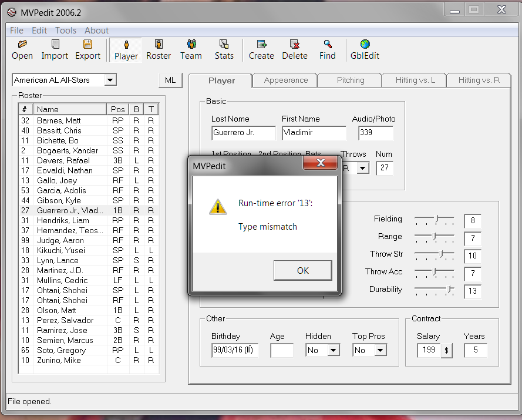522x420 pixels.
Task: Select the Player tab
Action: point(221,80)
